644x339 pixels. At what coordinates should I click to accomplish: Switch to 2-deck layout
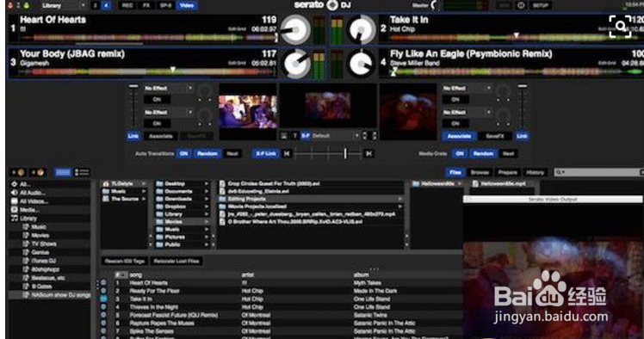tap(96, 5)
